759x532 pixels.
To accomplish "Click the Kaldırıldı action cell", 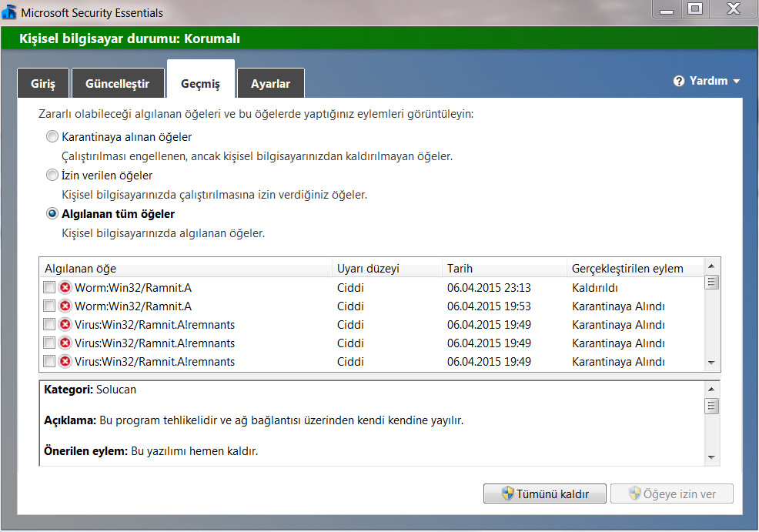I will pyautogui.click(x=594, y=287).
